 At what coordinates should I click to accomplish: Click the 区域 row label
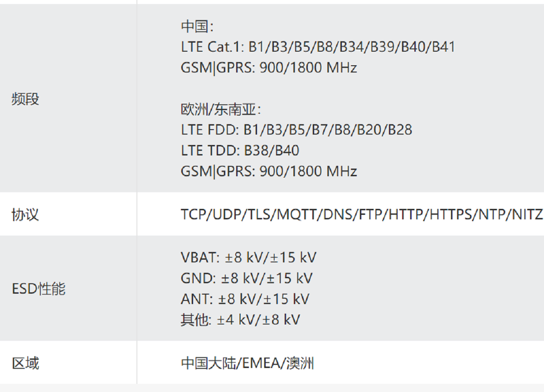tap(25, 363)
